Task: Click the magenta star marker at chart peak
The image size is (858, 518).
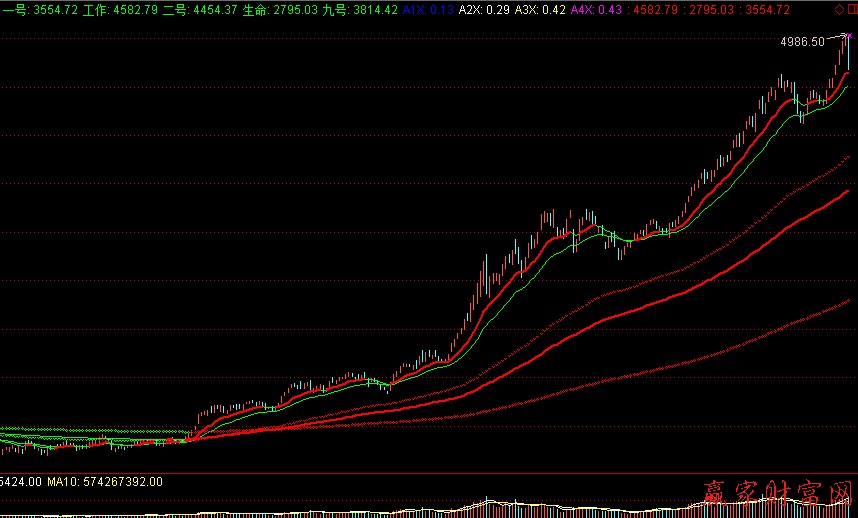Action: tap(847, 36)
